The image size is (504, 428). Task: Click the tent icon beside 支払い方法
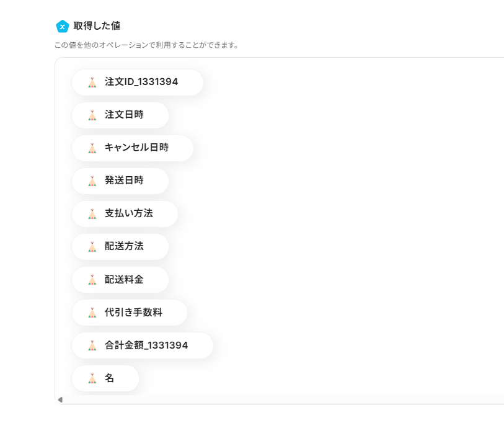(x=92, y=214)
